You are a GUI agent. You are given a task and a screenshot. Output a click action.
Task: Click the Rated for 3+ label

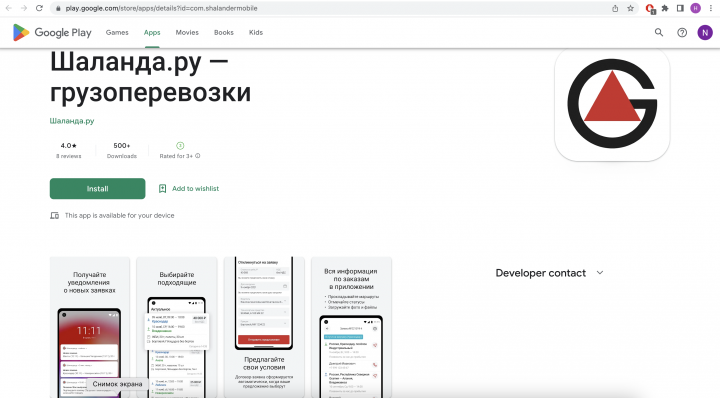point(176,156)
